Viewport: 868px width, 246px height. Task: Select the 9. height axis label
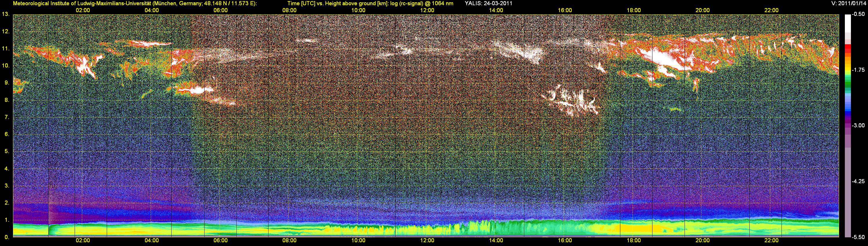pyautogui.click(x=7, y=83)
